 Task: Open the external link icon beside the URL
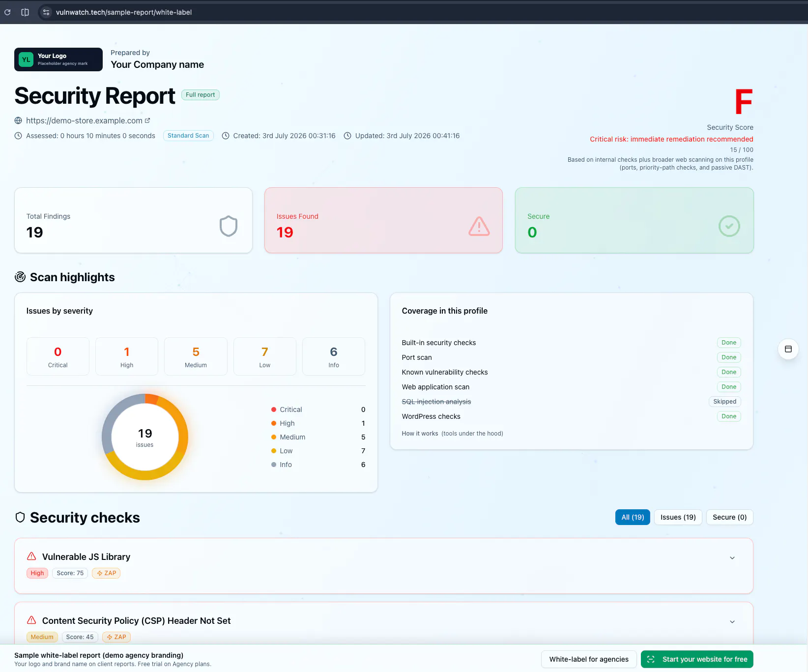pyautogui.click(x=147, y=120)
